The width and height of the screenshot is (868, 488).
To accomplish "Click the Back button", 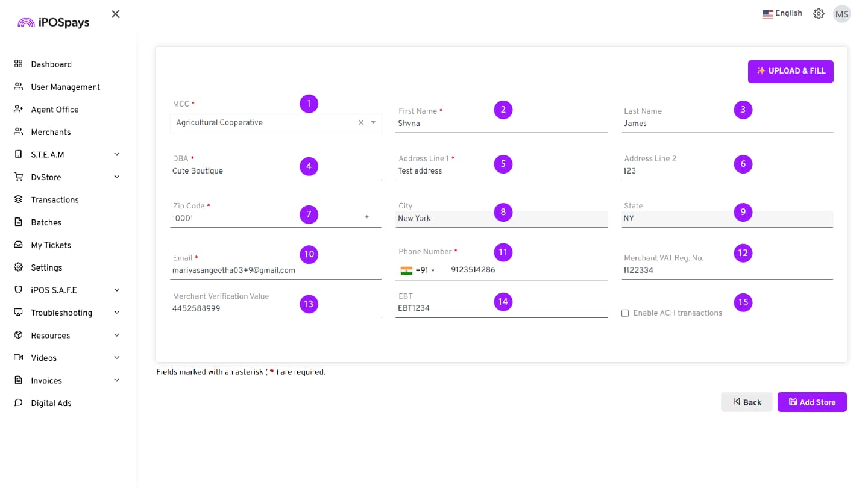I will click(x=746, y=402).
